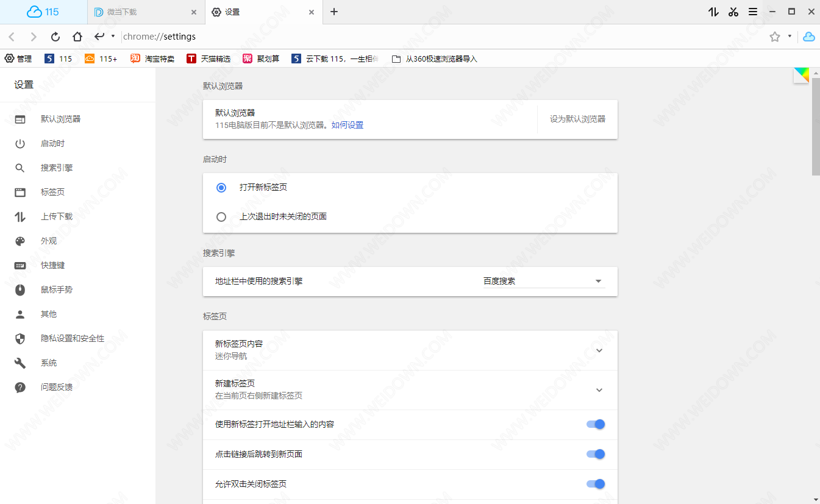This screenshot has height=504, width=820.
Task: Select the 上次退出时未关闭的页面 radio option
Action: coord(221,216)
